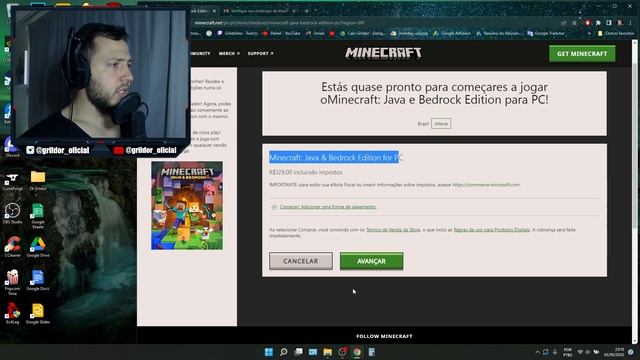
Task: Open the Google Tradutor bookmark
Action: tap(546, 33)
